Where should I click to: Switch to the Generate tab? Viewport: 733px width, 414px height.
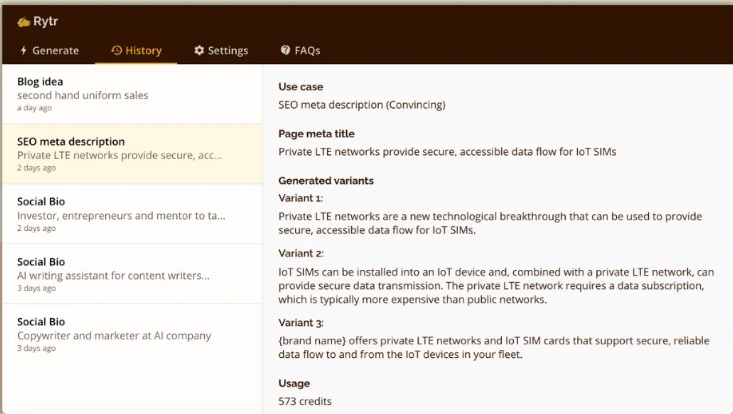(50, 50)
